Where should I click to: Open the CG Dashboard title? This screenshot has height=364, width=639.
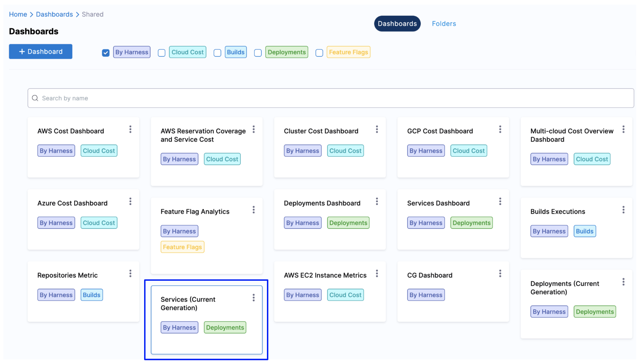coord(430,275)
